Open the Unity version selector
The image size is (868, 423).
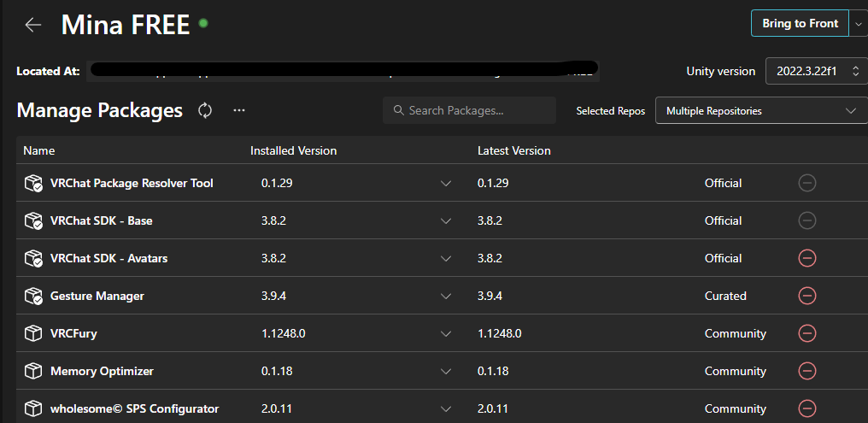coord(817,72)
